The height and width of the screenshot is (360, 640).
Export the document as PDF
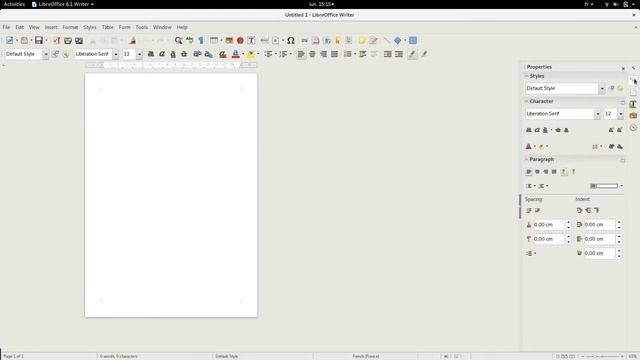(x=57, y=40)
